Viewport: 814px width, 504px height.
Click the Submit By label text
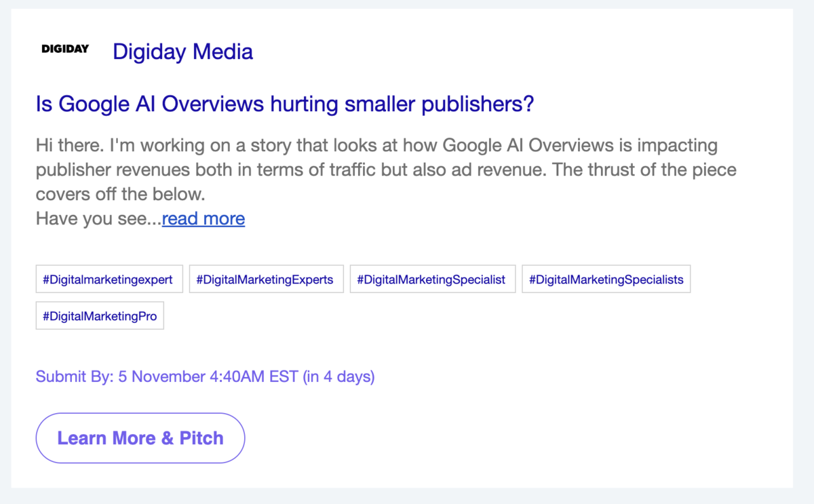[75, 376]
